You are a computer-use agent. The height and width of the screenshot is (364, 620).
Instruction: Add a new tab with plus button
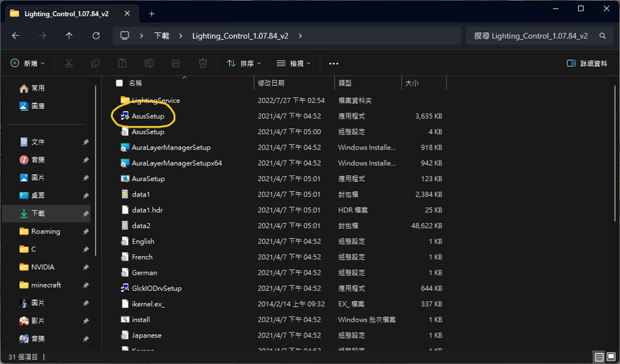[152, 14]
